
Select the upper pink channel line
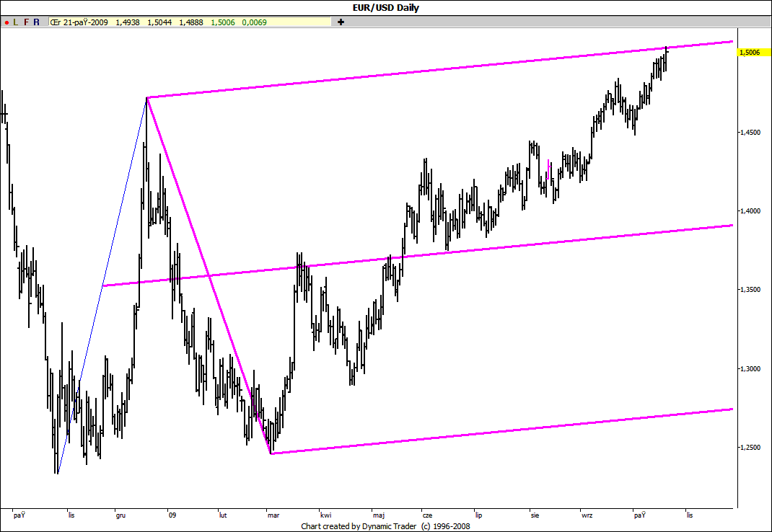pos(440,69)
